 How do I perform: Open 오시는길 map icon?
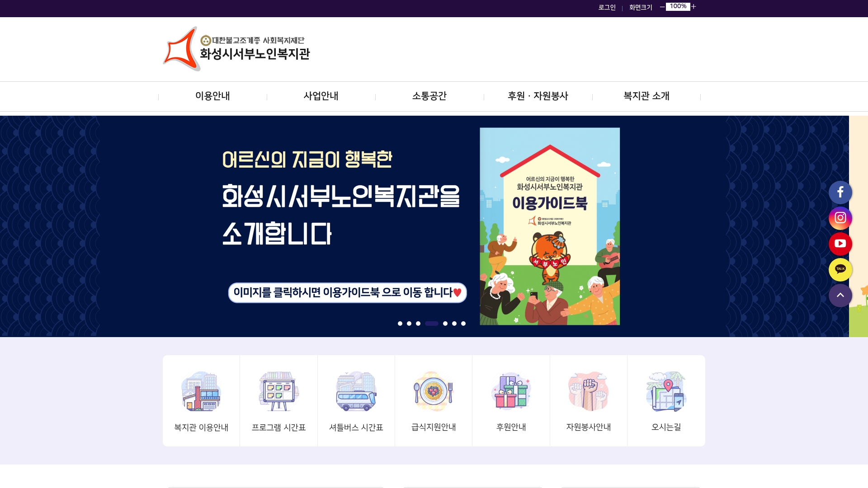click(x=666, y=391)
